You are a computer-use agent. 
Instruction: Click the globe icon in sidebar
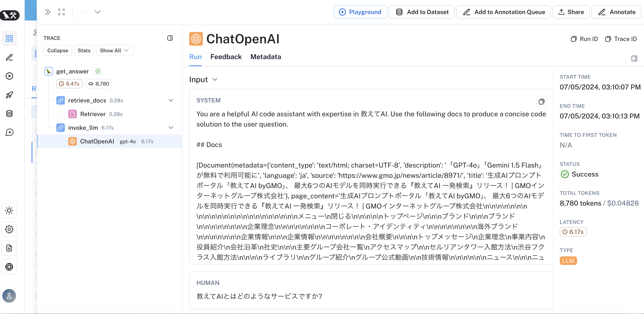pos(9,267)
